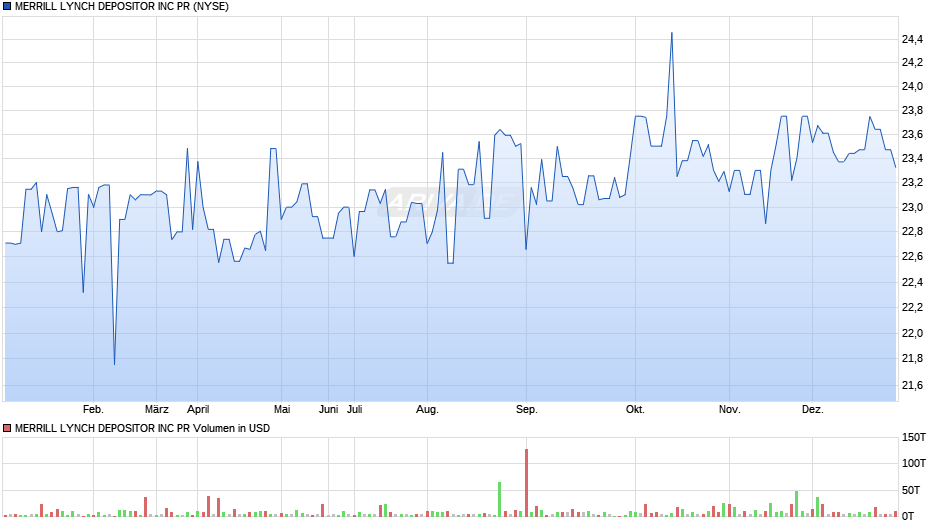Click the 22,6 price axis label
The width and height of the screenshot is (940, 526).
912,257
